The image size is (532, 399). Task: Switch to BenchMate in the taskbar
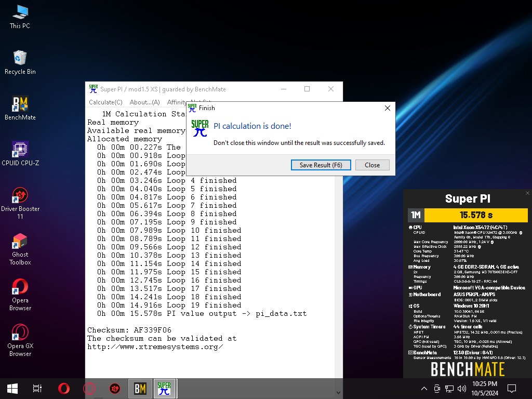tap(140, 389)
